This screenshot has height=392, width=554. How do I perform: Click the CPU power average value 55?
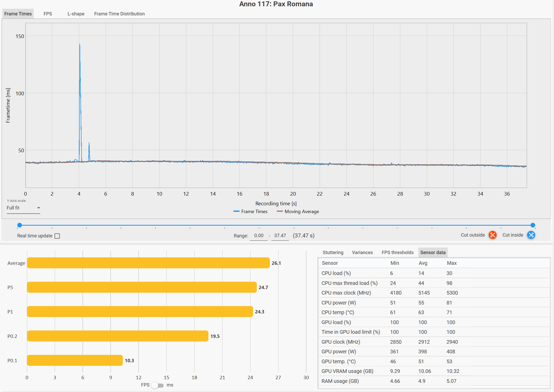421,303
